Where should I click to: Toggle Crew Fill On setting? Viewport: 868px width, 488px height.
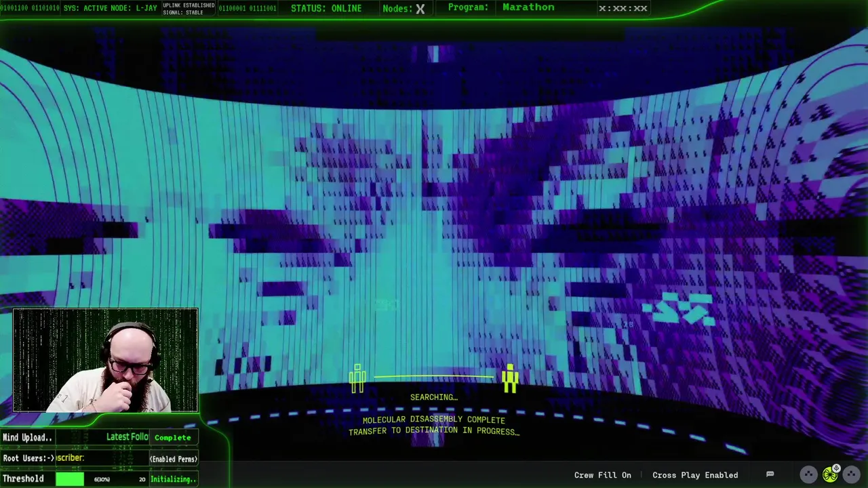pyautogui.click(x=602, y=475)
